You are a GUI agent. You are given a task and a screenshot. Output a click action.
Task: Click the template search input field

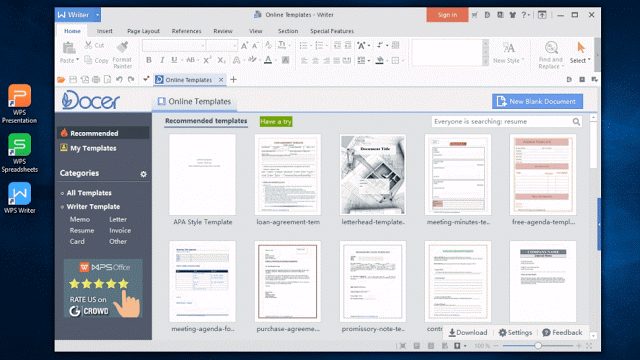(502, 122)
